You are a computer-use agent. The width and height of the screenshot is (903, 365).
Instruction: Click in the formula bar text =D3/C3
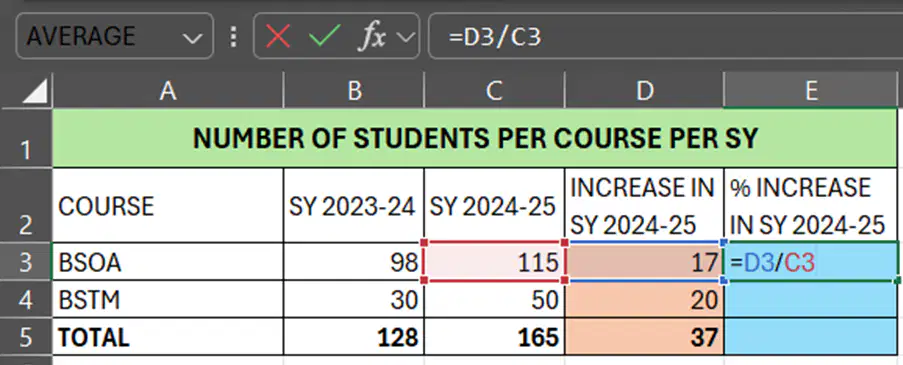(x=495, y=37)
